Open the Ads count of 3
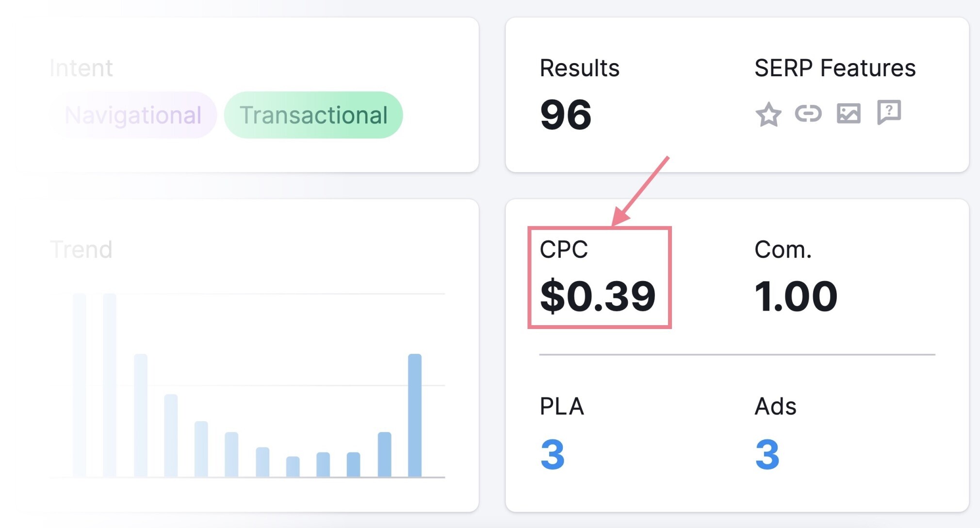This screenshot has width=980, height=528. (x=768, y=455)
